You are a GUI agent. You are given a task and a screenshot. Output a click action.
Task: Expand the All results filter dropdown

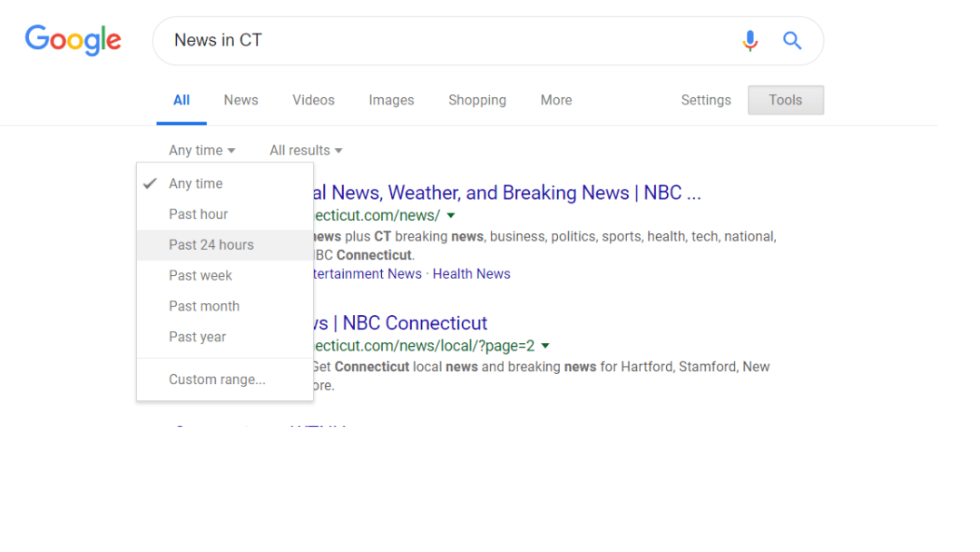tap(305, 150)
